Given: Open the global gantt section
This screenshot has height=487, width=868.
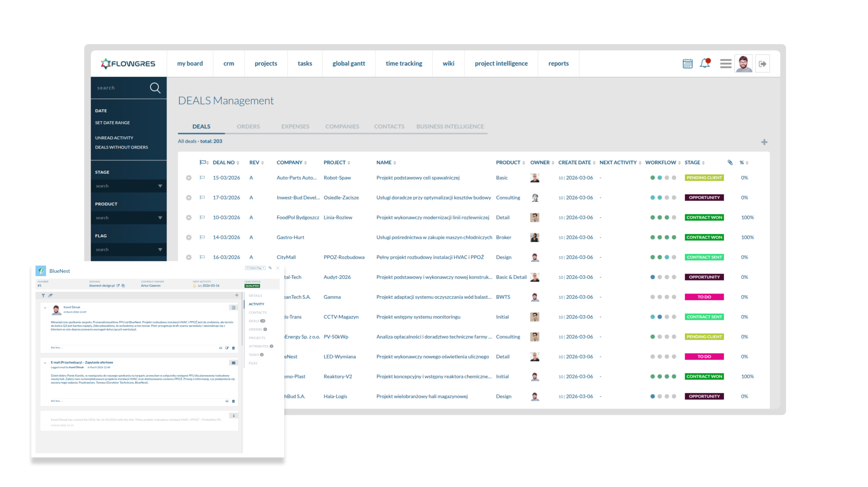Looking at the screenshot, I should (348, 63).
